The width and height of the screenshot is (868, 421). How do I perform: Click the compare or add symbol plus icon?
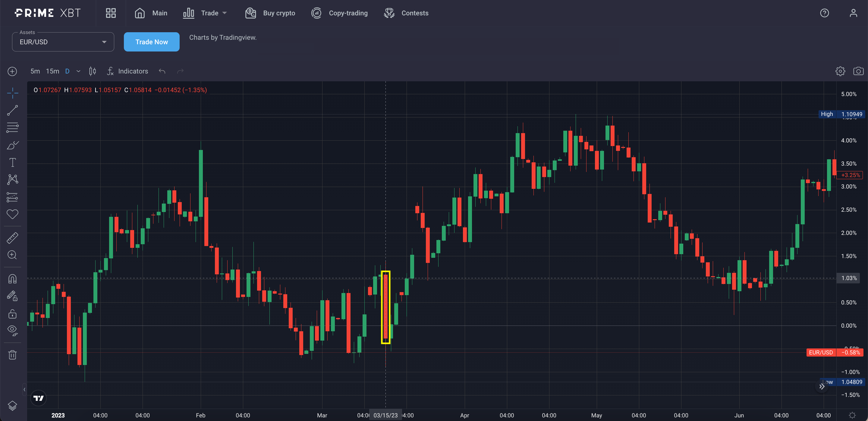click(12, 71)
